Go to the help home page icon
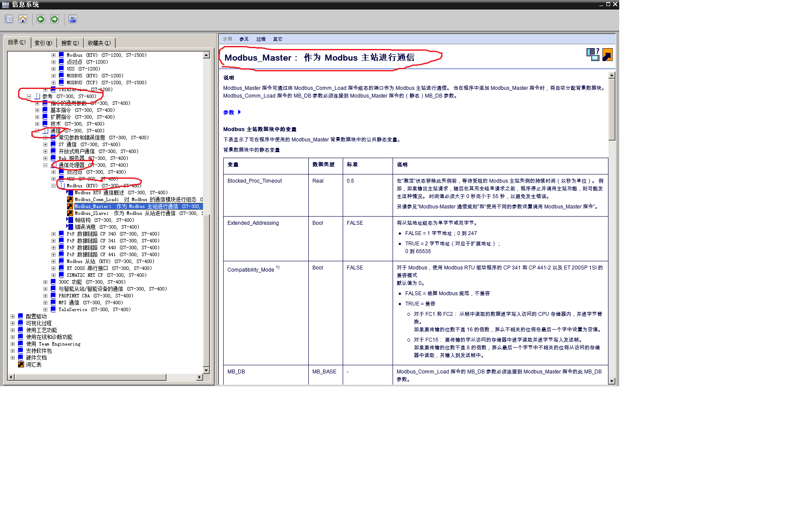Image resolution: width=811 pixels, height=532 pixels. click(x=23, y=19)
